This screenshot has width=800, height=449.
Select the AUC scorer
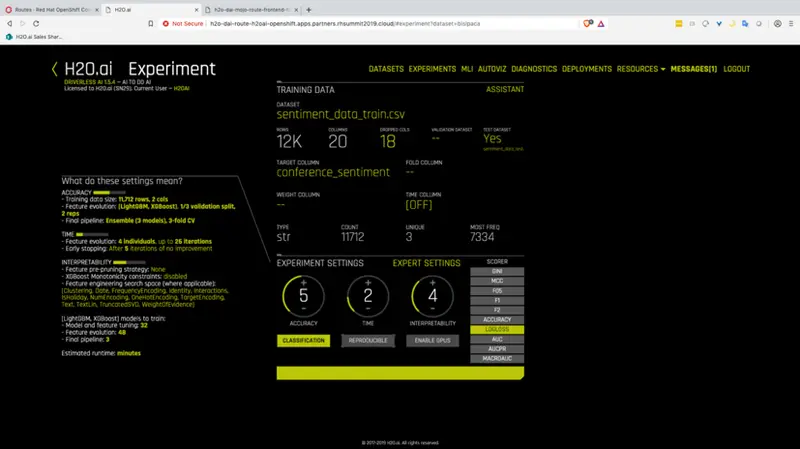497,339
